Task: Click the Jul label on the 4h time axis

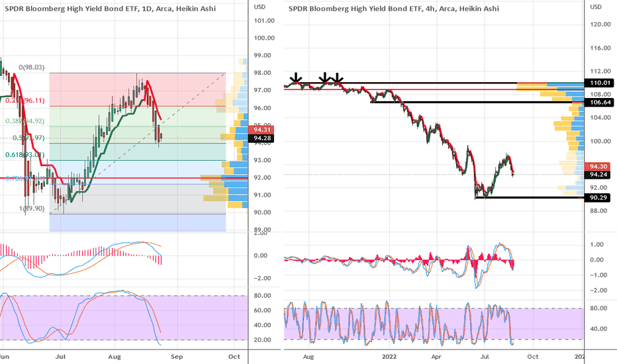Action: pyautogui.click(x=485, y=357)
